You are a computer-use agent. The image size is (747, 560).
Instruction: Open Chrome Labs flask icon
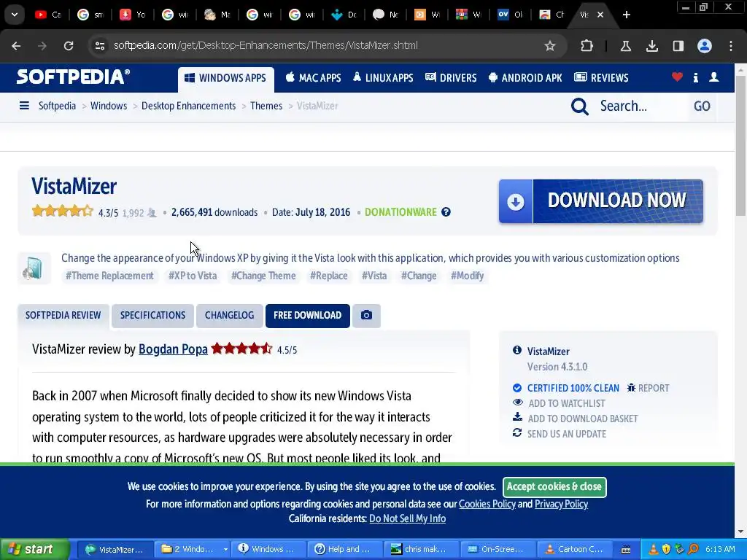pos(625,46)
